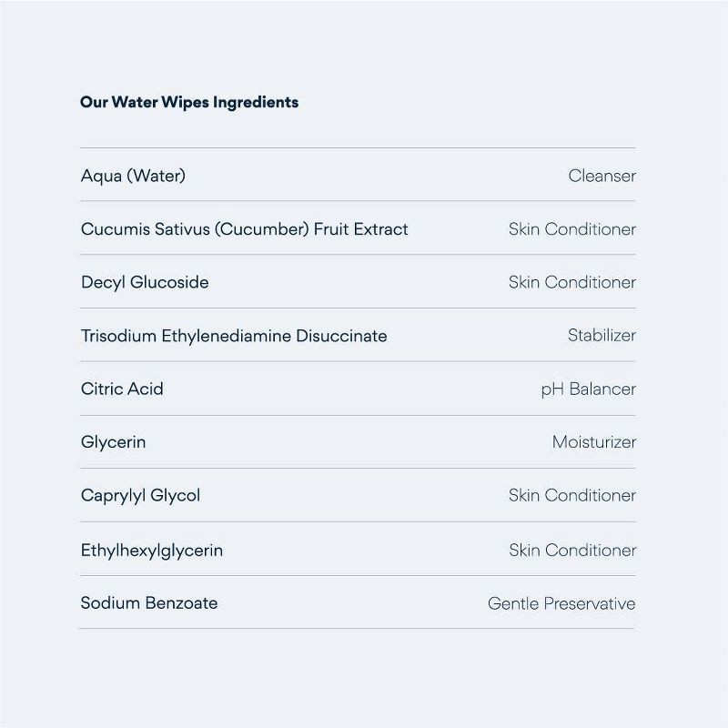Click the Stabilizer function label
This screenshot has width=728, height=728.
(602, 336)
